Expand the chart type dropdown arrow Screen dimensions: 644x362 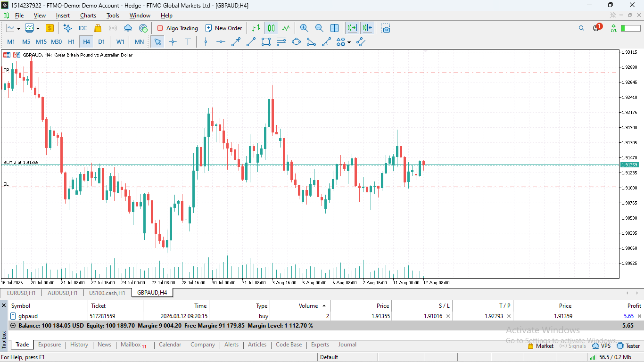(18, 28)
